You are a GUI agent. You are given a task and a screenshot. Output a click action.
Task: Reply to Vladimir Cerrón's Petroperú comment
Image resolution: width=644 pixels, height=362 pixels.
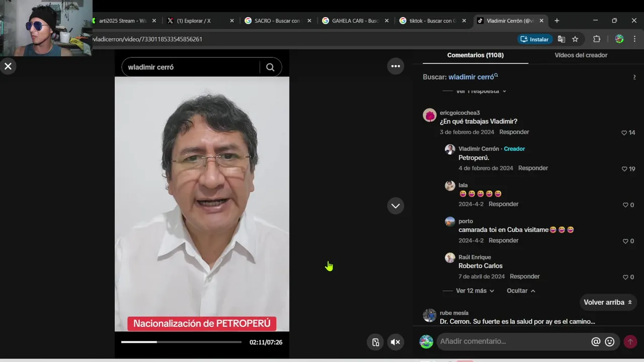point(533,168)
